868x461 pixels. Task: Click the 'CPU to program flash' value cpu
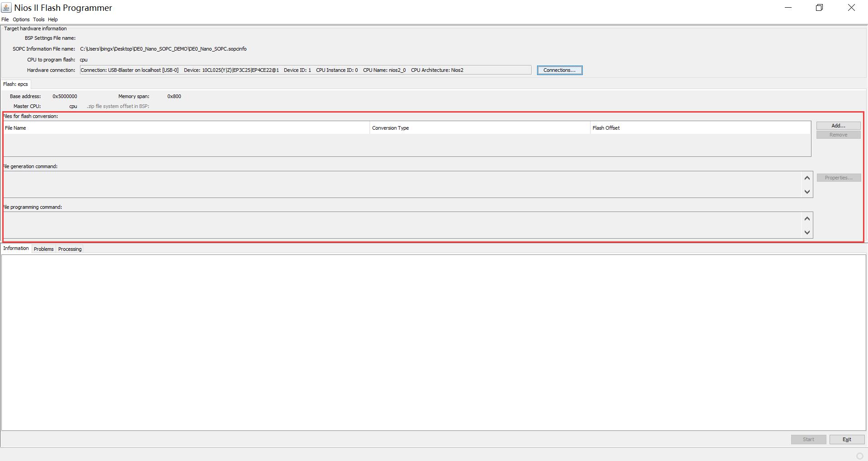tap(84, 60)
